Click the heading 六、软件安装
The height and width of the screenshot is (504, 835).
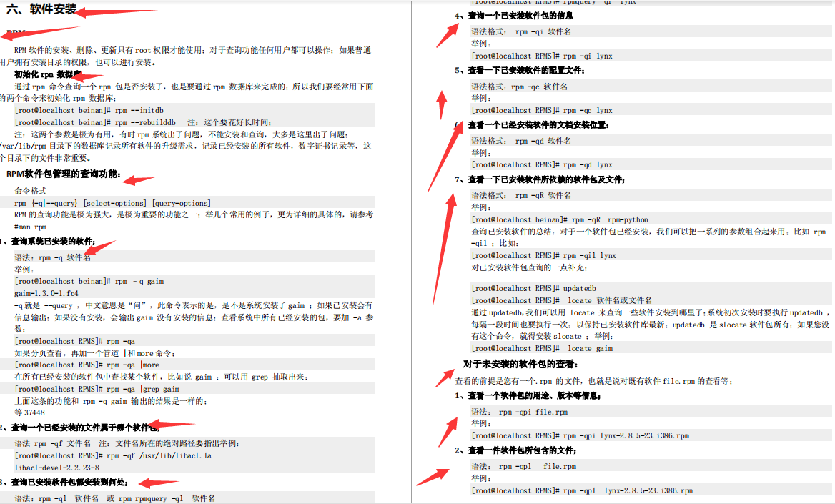coord(41,9)
